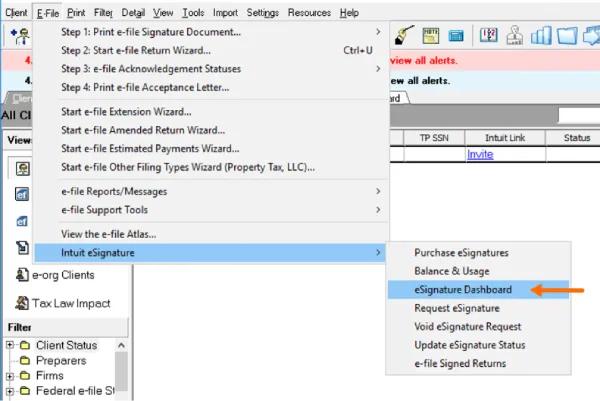Screen dimensions: 600x401
Task: Click the Status column header
Action: (x=574, y=138)
